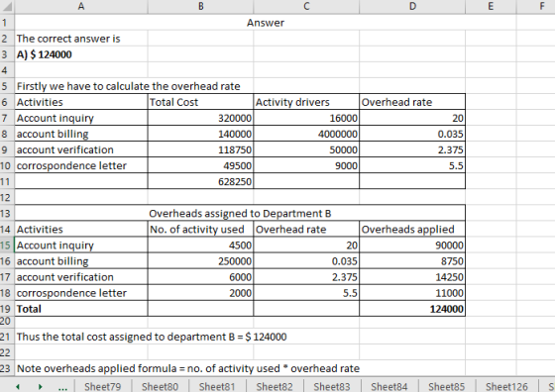Switch to the Sheet84 tab
The height and width of the screenshot is (392, 555).
coord(388,387)
